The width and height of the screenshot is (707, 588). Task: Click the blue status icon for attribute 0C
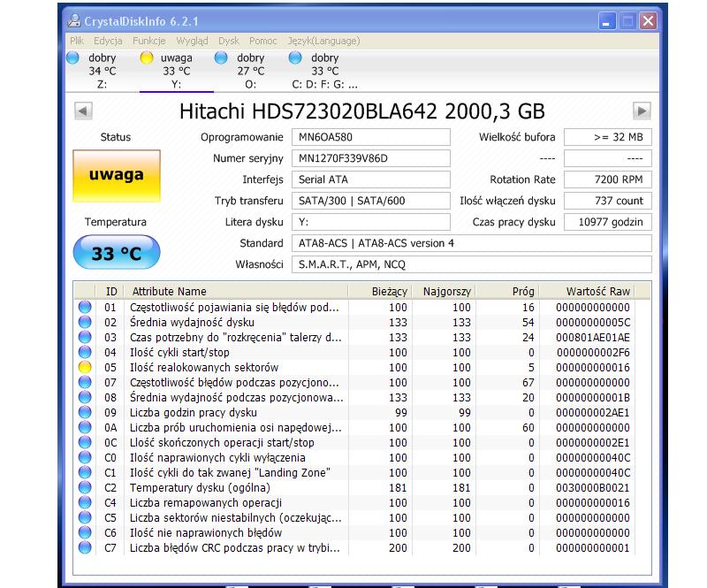point(85,442)
